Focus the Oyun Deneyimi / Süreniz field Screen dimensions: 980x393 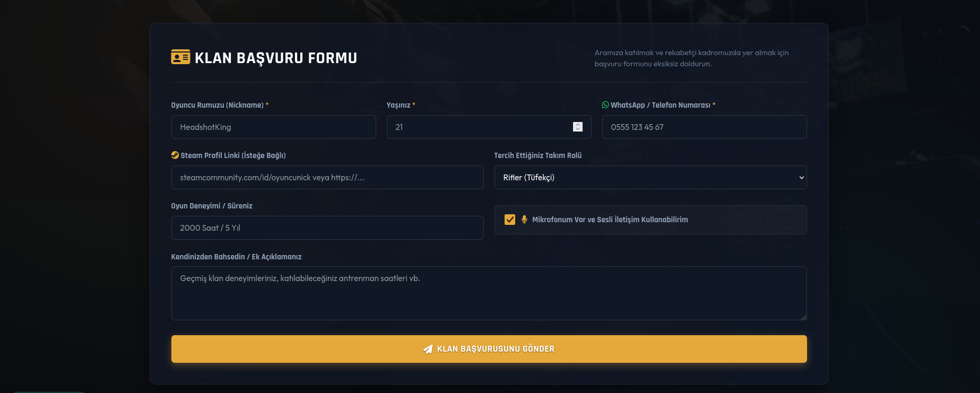[x=327, y=228]
